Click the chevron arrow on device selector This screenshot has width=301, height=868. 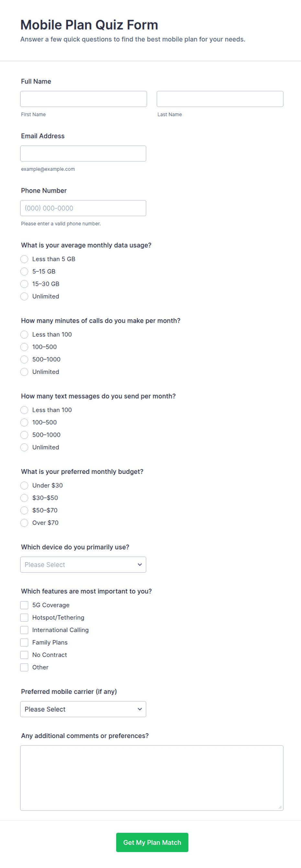coord(140,564)
